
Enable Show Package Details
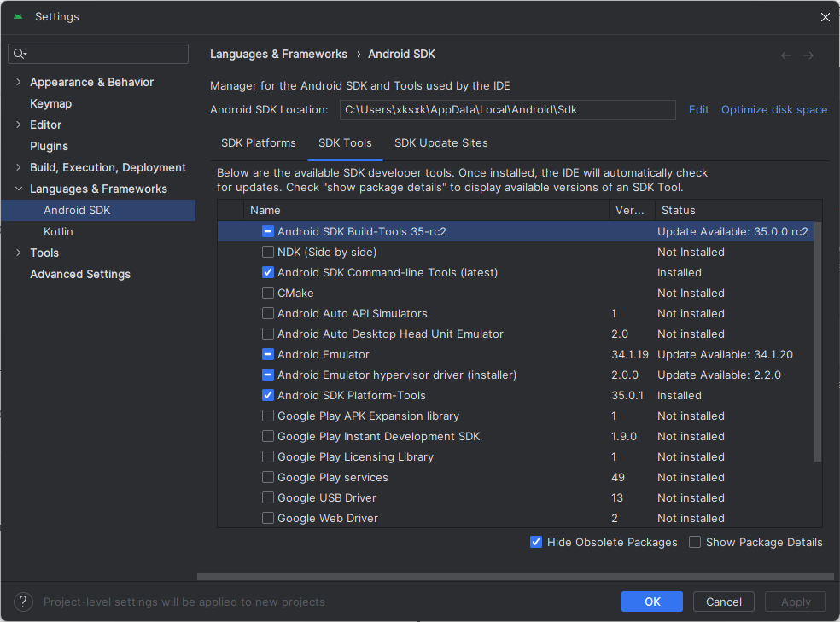point(695,542)
